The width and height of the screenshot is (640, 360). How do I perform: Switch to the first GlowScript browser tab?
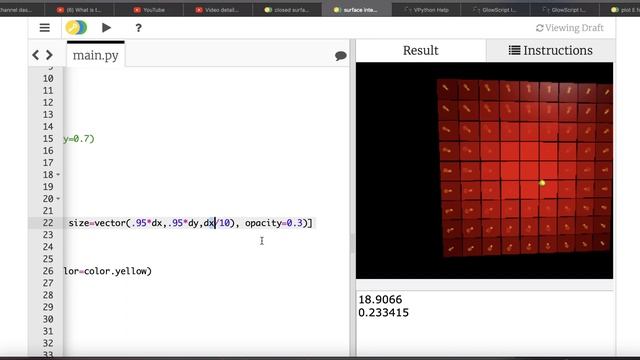pos(496,10)
